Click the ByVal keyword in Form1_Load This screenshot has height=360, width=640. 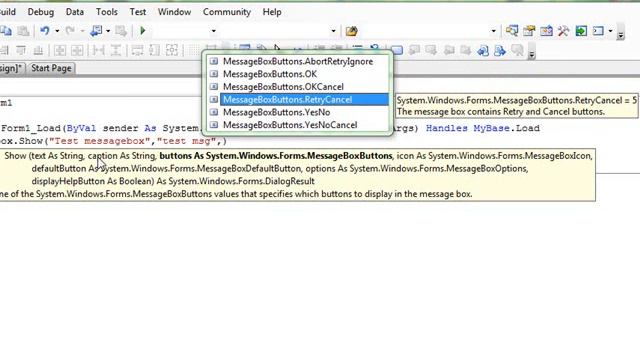81,128
